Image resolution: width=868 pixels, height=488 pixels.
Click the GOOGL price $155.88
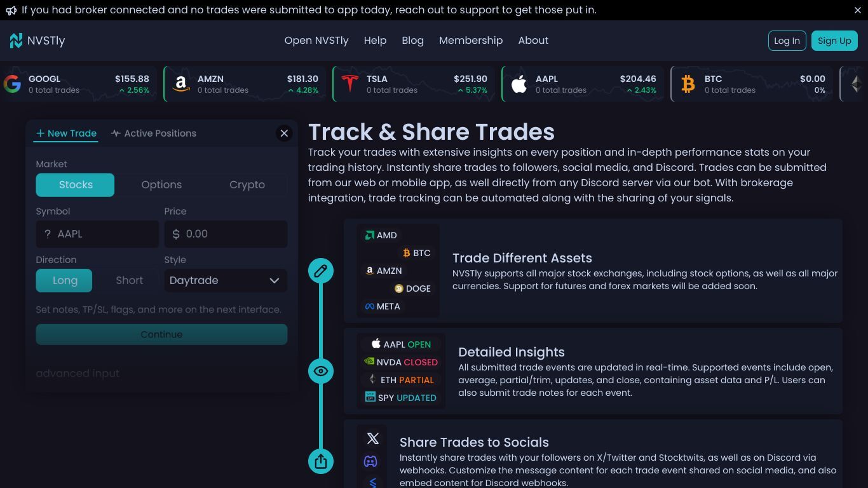132,79
